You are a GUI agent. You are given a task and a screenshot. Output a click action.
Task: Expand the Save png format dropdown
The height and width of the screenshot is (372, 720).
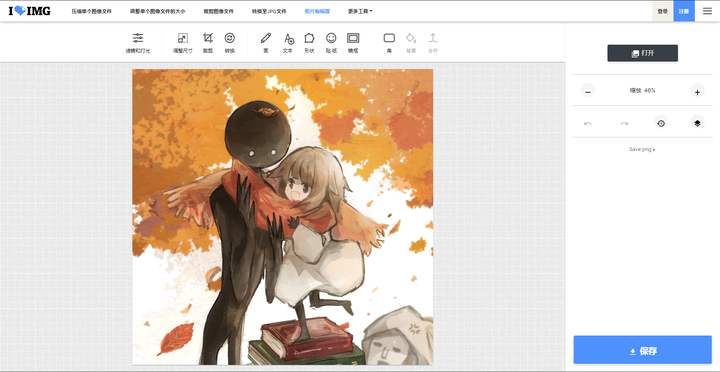coord(642,150)
